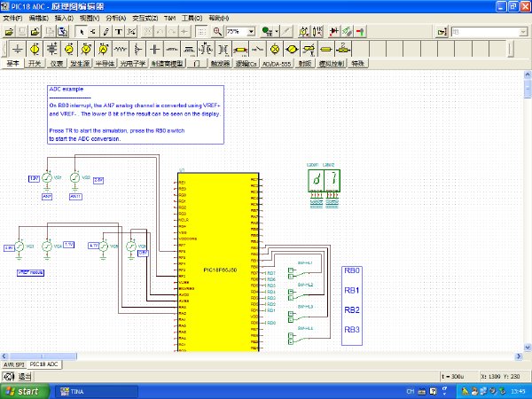This screenshot has width=532, height=399.
Task: Switch to the 半导体 component tab
Action: pos(105,64)
